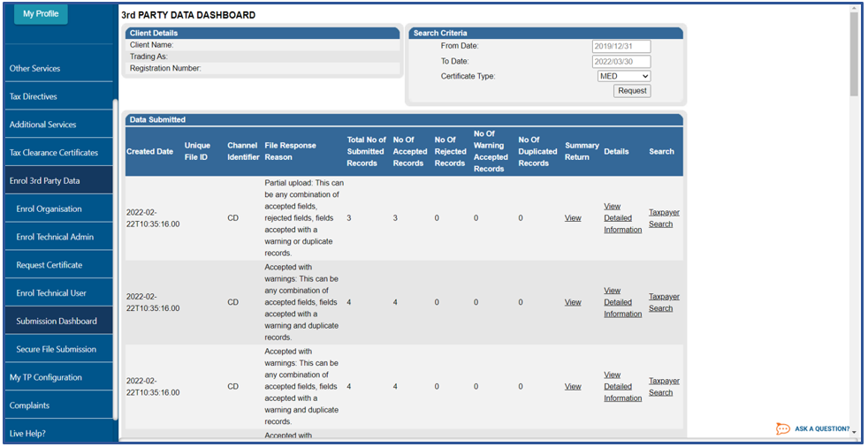Open Tax Directives menu item

point(34,97)
